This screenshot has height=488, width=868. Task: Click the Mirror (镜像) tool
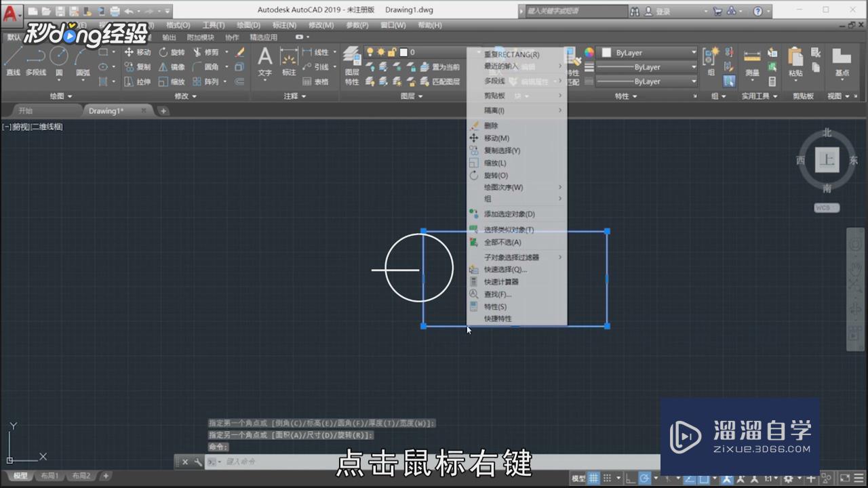point(172,67)
